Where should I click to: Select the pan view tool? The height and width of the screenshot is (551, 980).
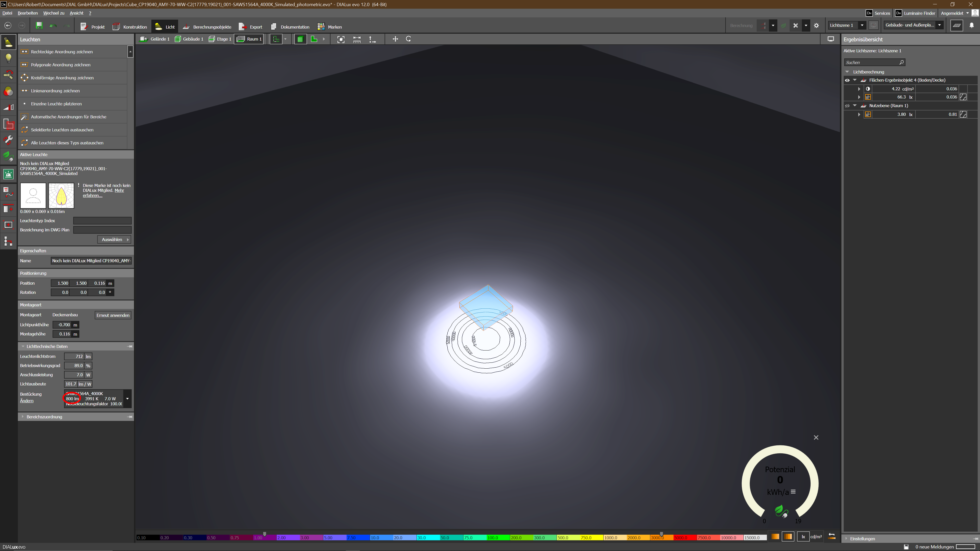point(395,39)
